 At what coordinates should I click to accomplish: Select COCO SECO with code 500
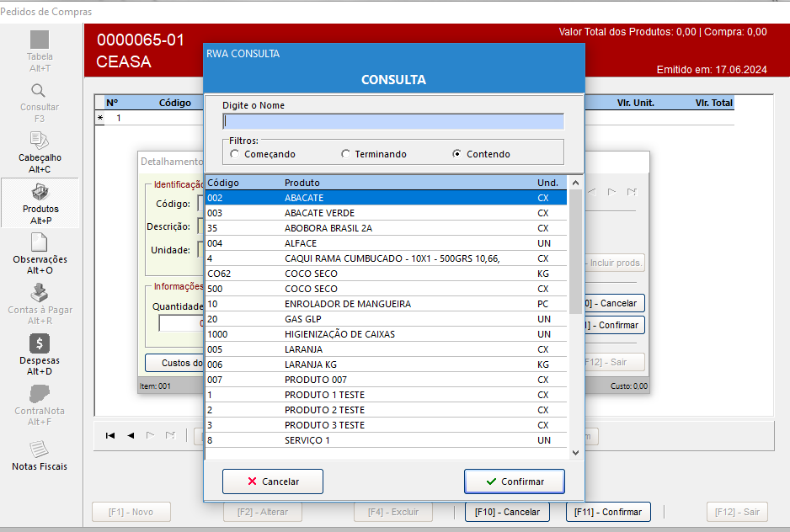[x=386, y=289]
